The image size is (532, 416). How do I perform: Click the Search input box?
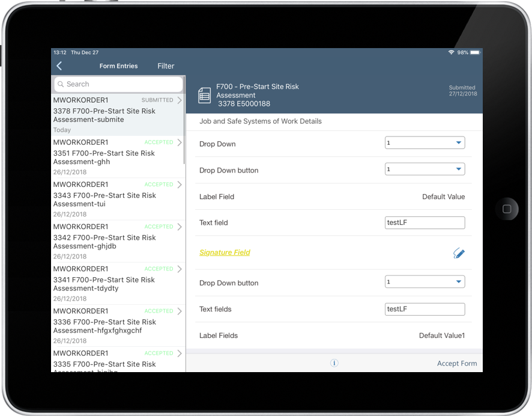(x=118, y=84)
